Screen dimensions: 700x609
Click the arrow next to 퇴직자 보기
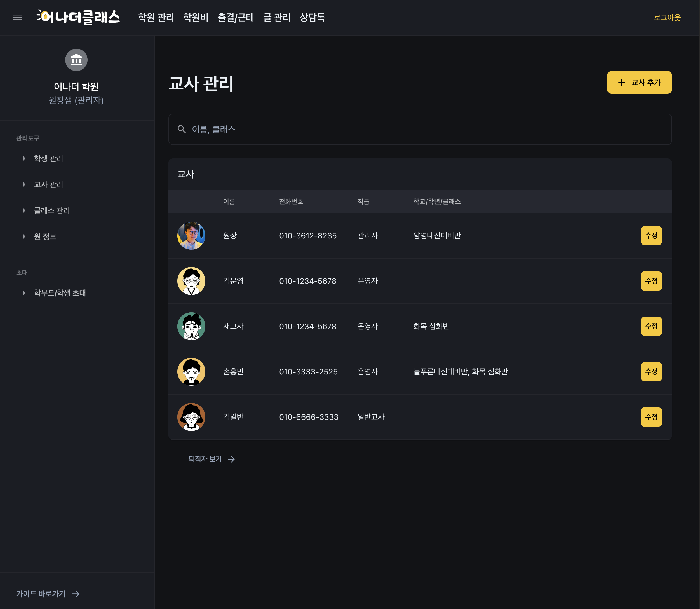pos(231,460)
